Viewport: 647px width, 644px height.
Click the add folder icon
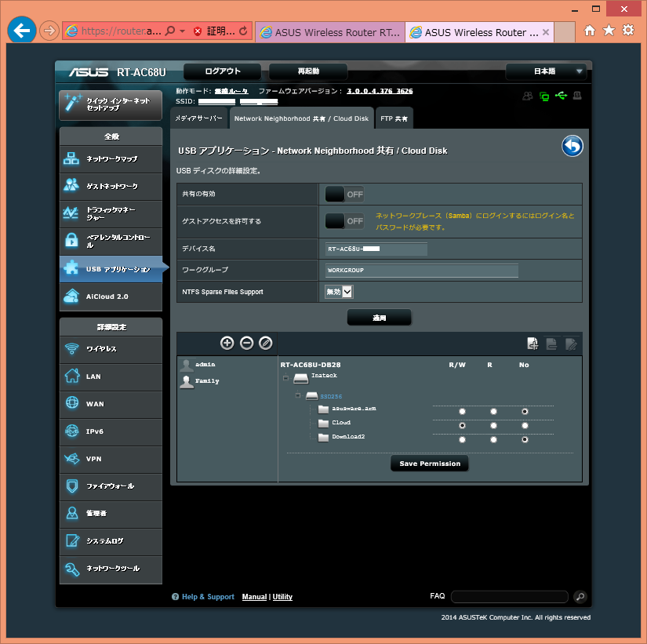click(533, 344)
